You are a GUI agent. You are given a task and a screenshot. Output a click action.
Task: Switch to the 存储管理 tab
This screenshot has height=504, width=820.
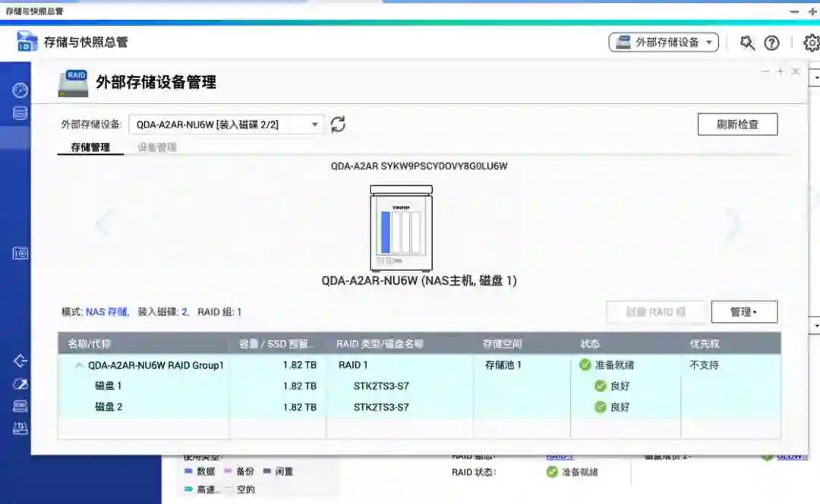[90, 147]
